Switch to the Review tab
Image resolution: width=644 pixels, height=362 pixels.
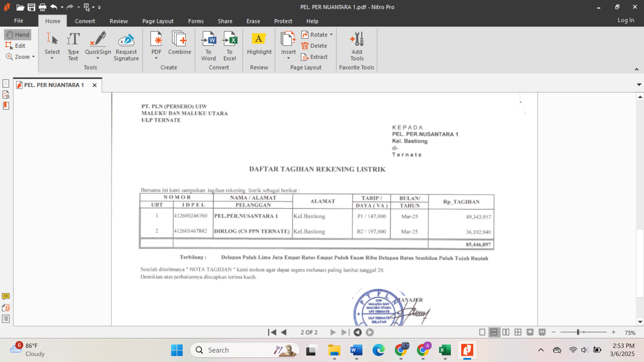click(119, 21)
